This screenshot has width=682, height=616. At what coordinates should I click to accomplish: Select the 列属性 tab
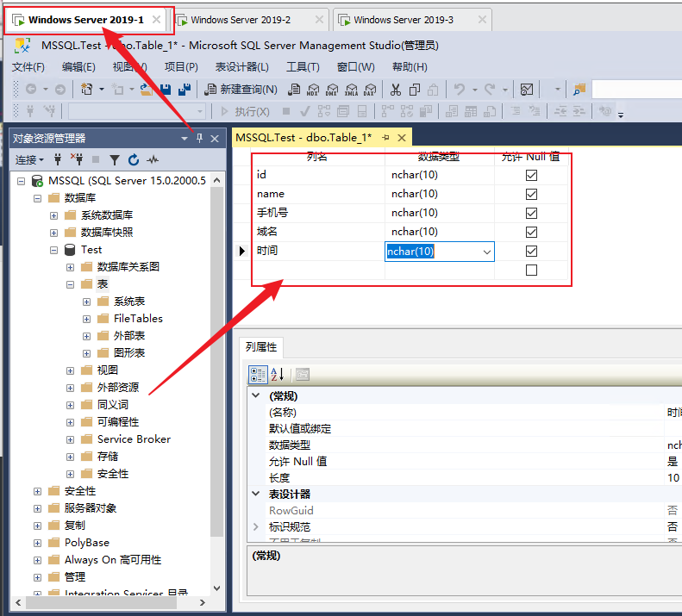(x=261, y=347)
